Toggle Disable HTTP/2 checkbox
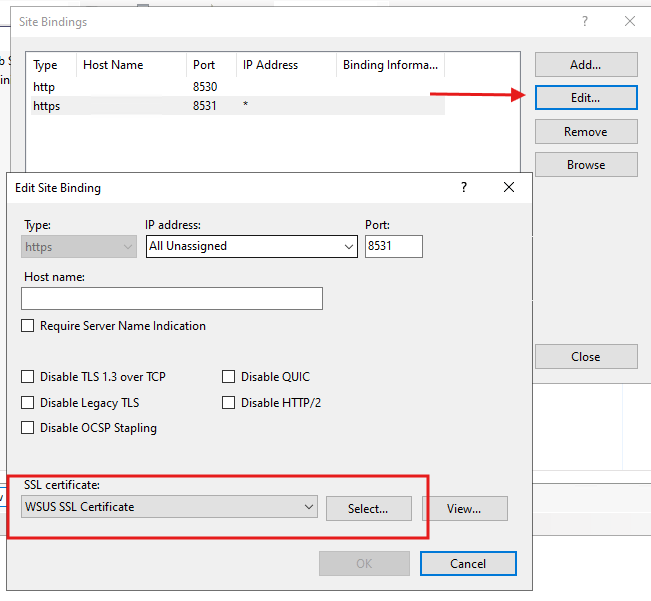Screen dimensions: 651x601 [x=229, y=403]
